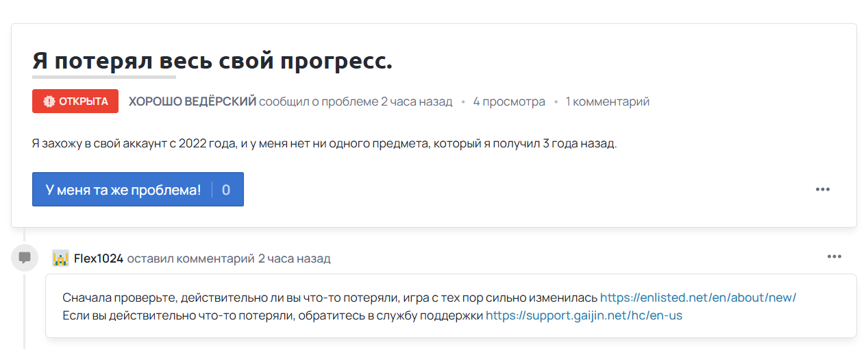Open the support.gaijin.net help center link

(x=584, y=315)
